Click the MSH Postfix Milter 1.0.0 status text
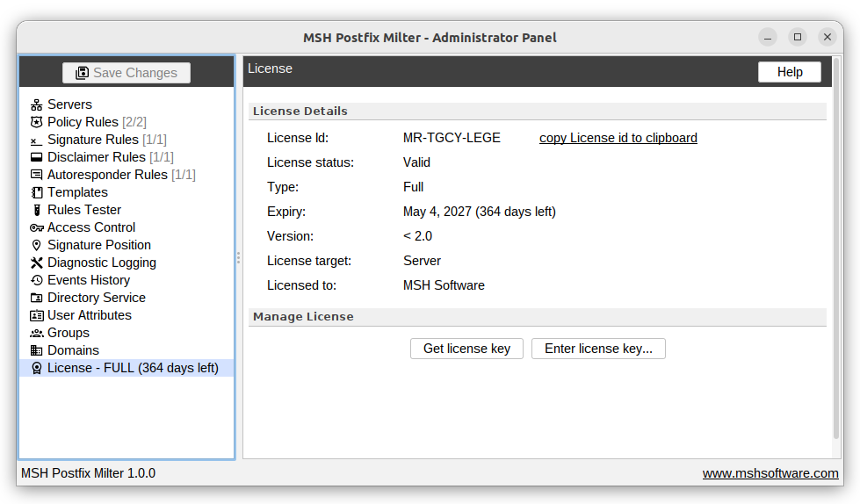The image size is (860, 504). 89,473
